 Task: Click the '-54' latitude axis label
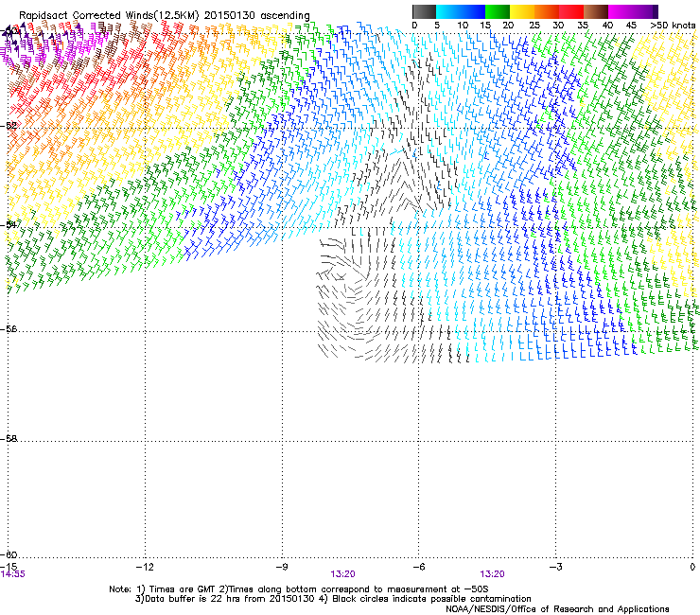(9, 224)
